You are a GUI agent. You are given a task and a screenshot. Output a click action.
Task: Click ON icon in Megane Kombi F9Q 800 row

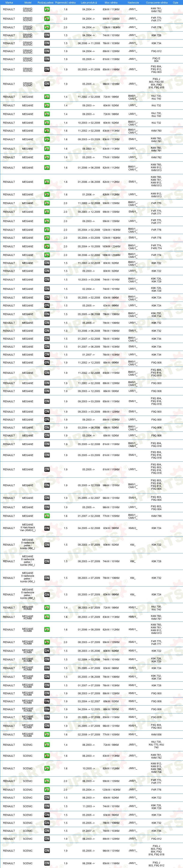(x=47, y=693)
